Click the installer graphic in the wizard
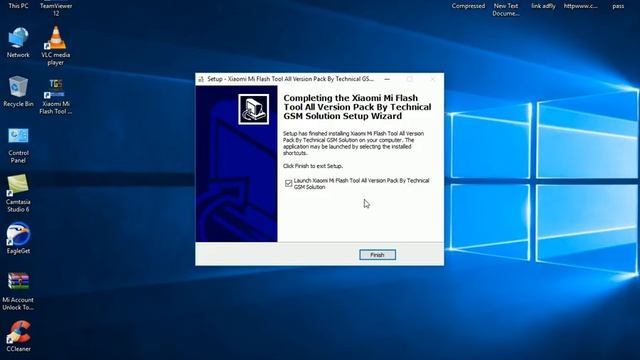 pyautogui.click(x=253, y=109)
